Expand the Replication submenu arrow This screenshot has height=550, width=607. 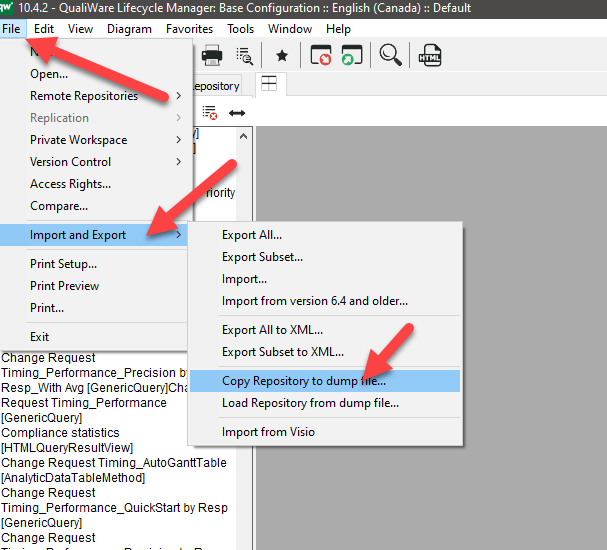point(178,118)
